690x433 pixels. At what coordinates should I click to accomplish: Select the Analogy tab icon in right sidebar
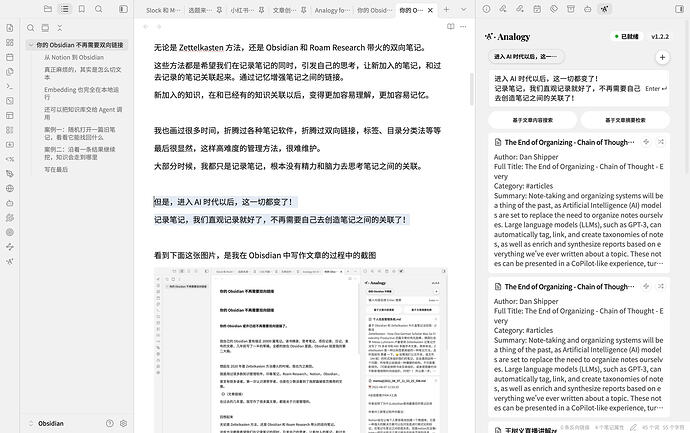[605, 9]
